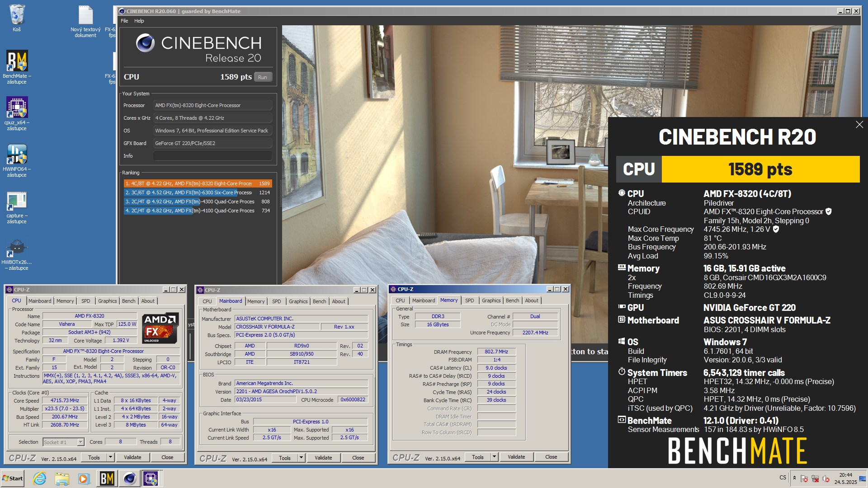This screenshot has height=488, width=868.
Task: Open Internet Explorer from the taskbar
Action: pyautogui.click(x=40, y=478)
